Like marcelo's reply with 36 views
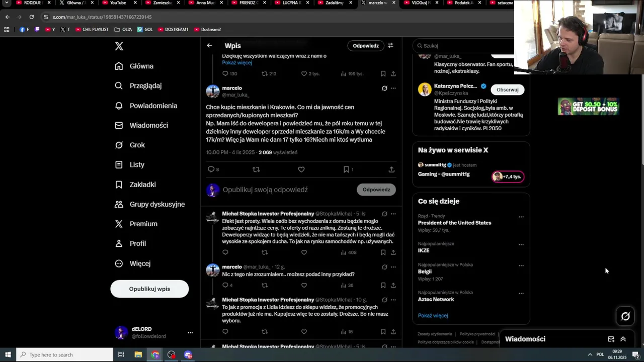The height and width of the screenshot is (362, 644). [304, 285]
